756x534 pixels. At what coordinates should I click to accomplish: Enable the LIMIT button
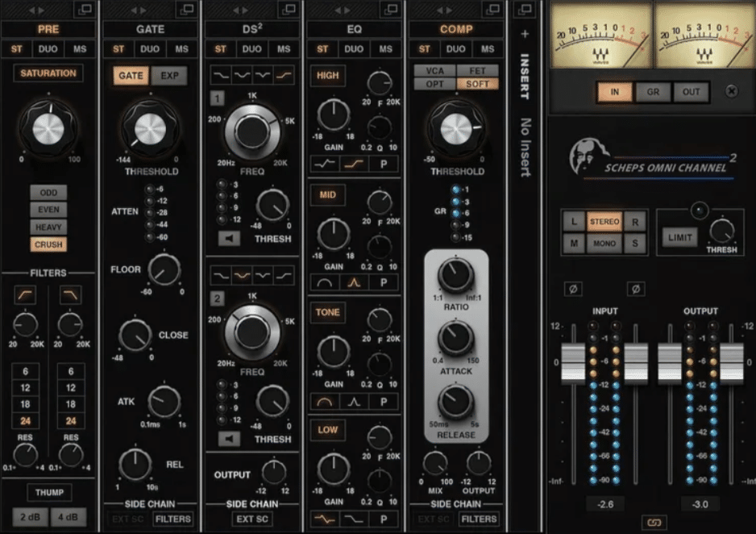point(679,237)
